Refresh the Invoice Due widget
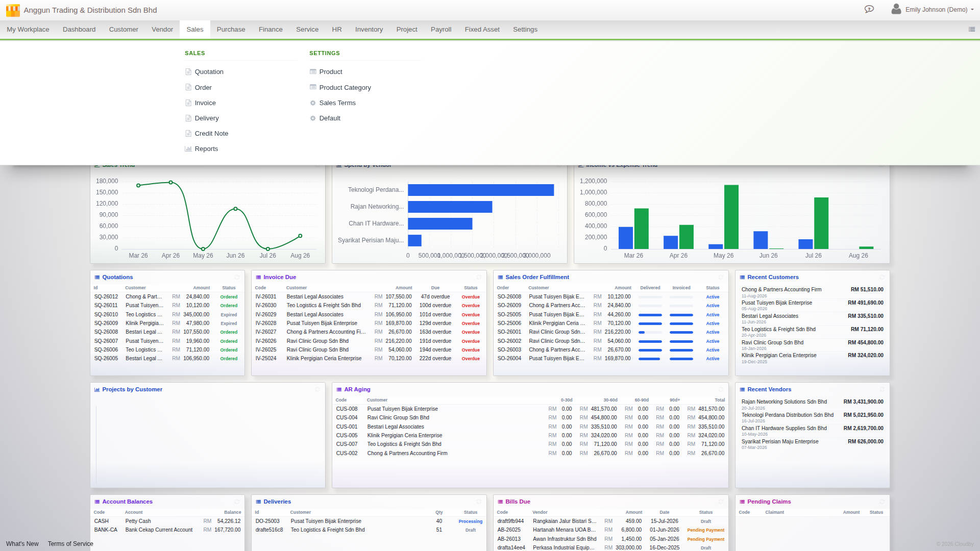Screen dimensions: 980x551 click(479, 278)
